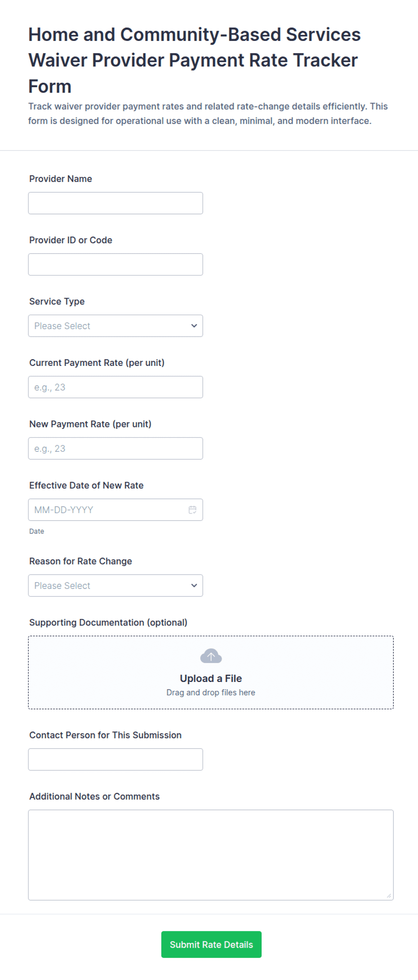Focus the Provider ID or Code field
The image size is (418, 980).
[116, 264]
